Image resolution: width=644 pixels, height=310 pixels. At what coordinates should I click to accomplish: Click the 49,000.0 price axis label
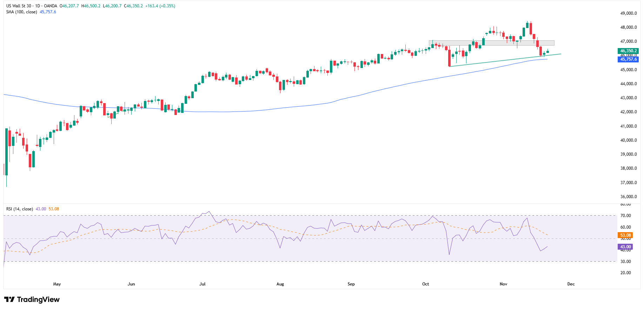coord(629,13)
